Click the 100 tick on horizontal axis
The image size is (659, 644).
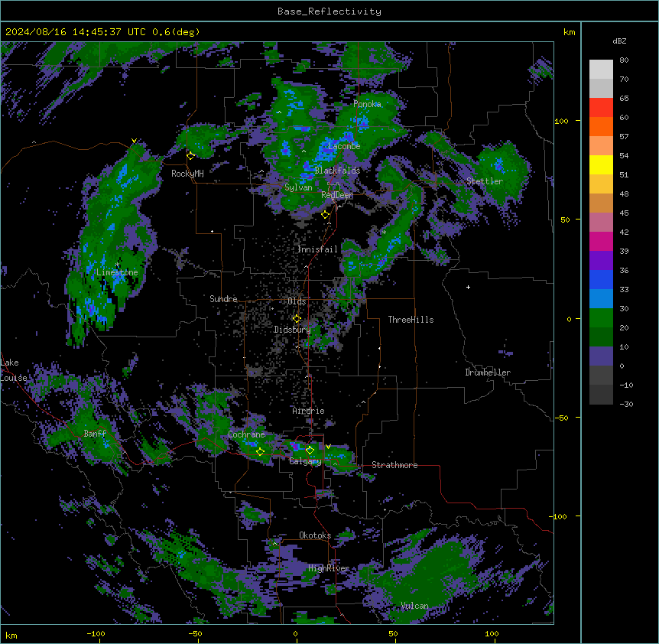tap(492, 633)
